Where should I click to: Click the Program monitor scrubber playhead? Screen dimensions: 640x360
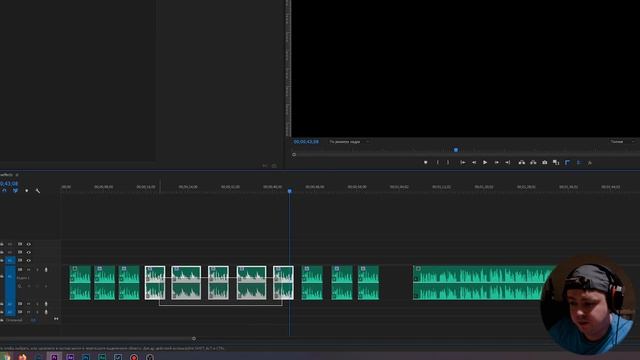(456, 150)
